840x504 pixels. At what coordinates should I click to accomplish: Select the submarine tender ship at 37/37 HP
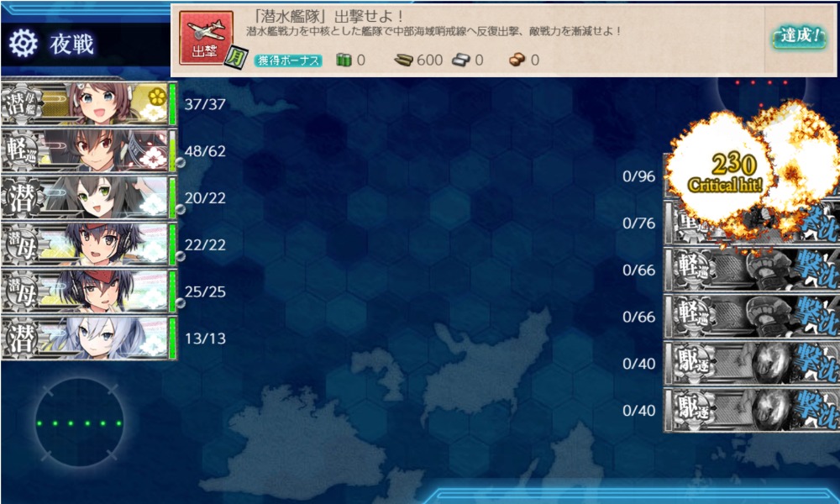(x=89, y=103)
